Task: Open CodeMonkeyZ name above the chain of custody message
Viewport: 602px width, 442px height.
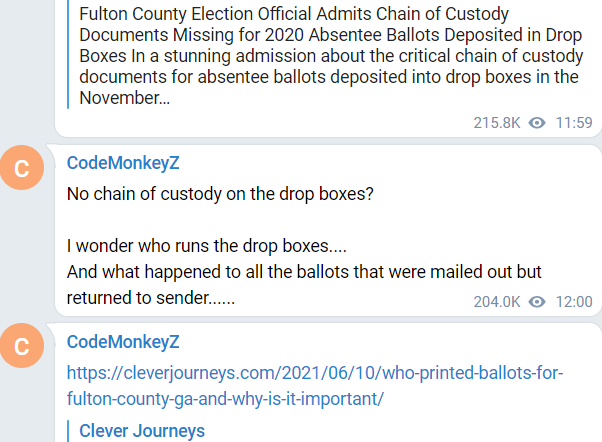Action: (123, 163)
